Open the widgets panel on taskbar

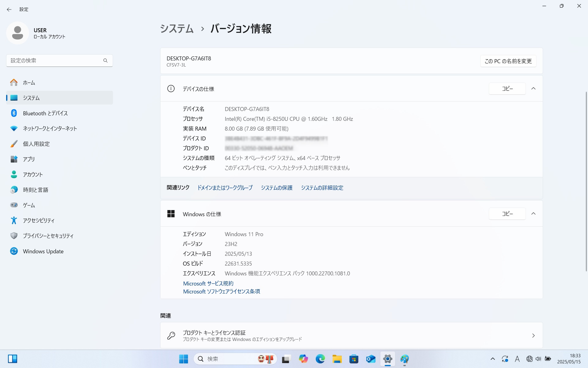(13, 359)
